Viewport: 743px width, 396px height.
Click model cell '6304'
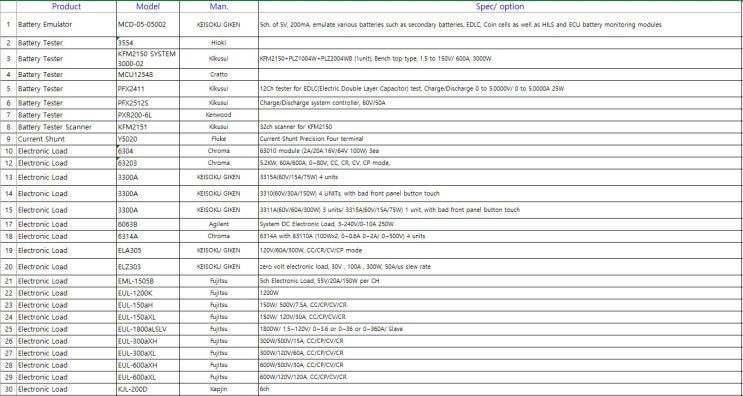click(148, 151)
